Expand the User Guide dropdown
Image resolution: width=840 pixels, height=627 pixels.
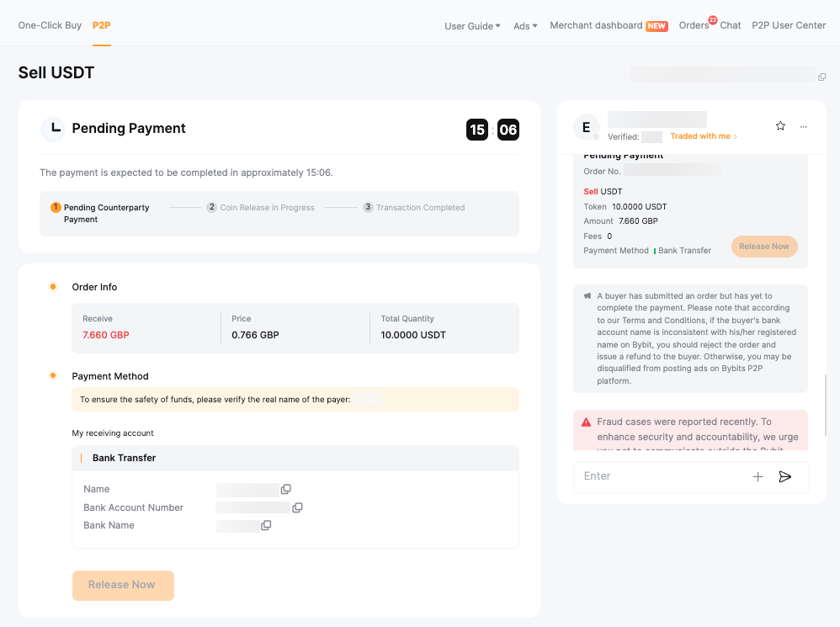click(x=472, y=26)
